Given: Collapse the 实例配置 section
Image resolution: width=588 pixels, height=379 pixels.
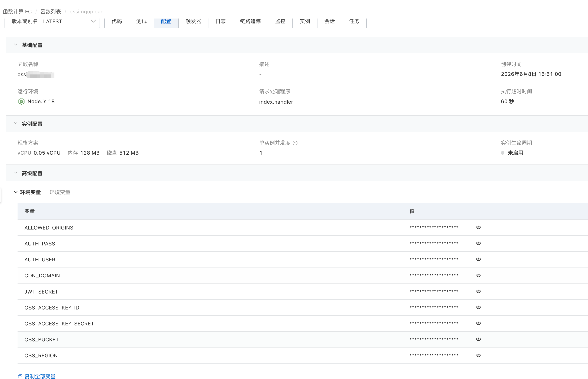Looking at the screenshot, I should [16, 124].
